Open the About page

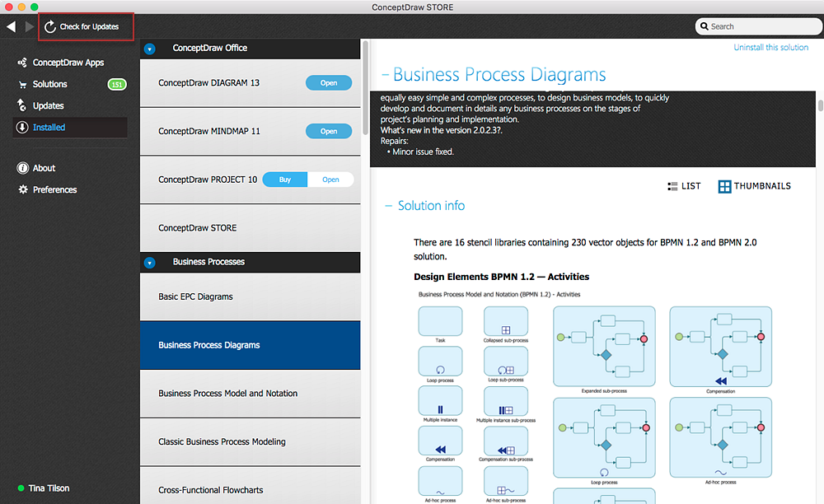point(44,168)
